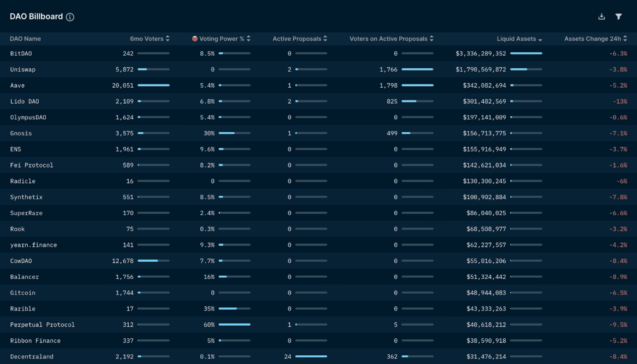This screenshot has width=637, height=364.
Task: Click Radicle's $130,300,245 liquid assets
Action: [485, 181]
